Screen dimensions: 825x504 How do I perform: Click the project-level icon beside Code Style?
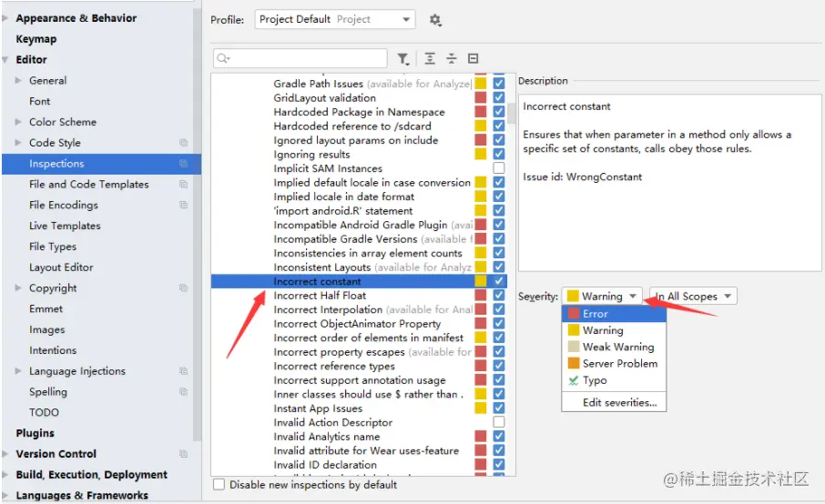click(x=183, y=143)
